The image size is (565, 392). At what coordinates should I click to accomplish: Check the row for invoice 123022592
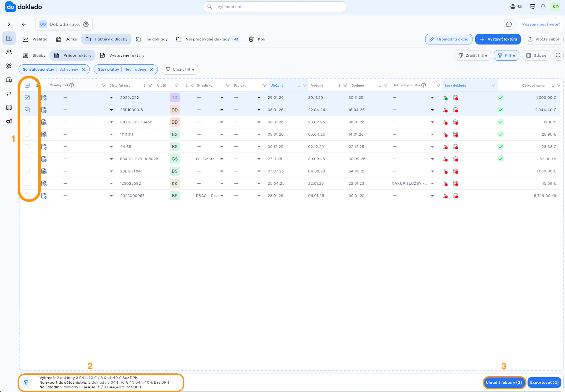click(27, 183)
